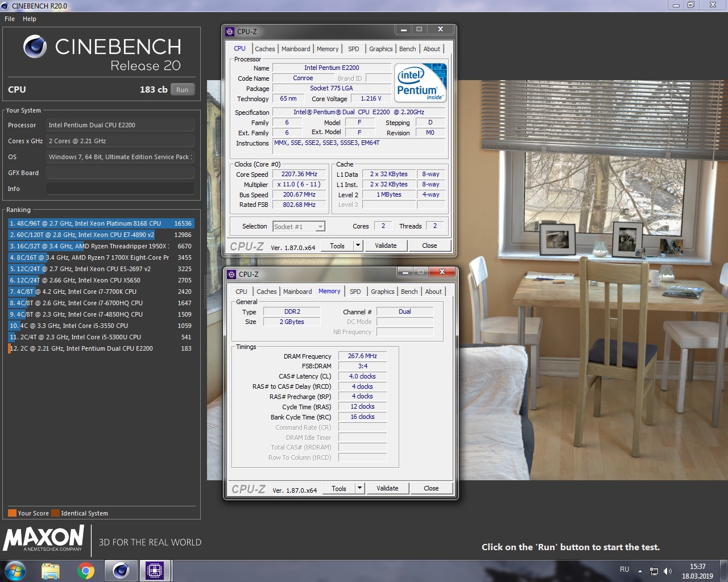Screen dimensions: 728x582
Task: Open About tab in upper CPU-Z
Action: 432,49
